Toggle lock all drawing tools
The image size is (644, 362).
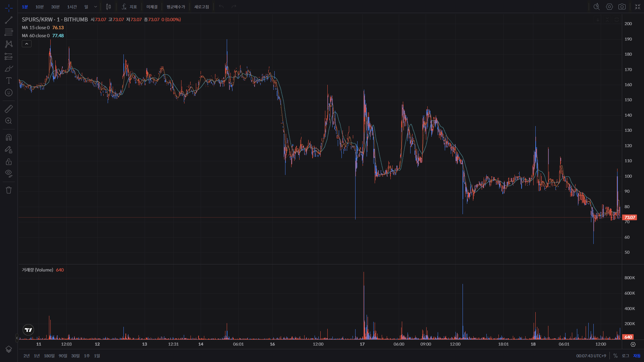coord(9,162)
